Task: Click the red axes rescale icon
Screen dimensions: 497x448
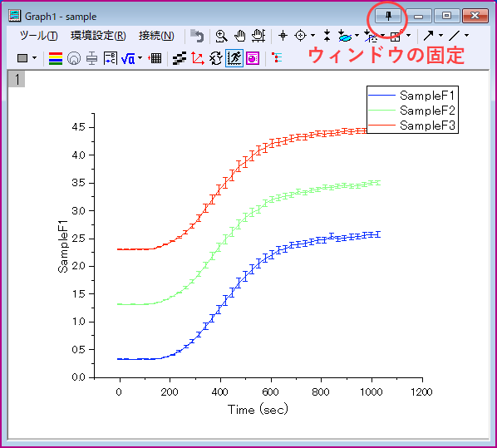Action: pyautogui.click(x=198, y=58)
